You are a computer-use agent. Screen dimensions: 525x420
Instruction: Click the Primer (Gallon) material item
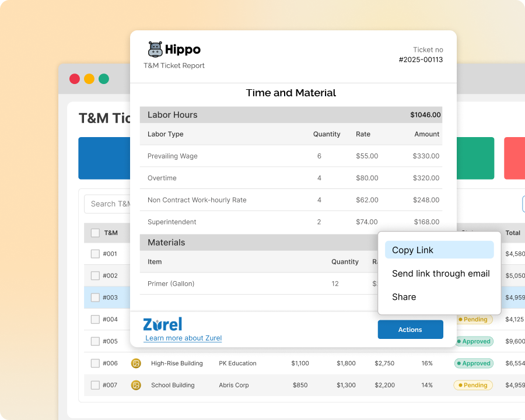(171, 283)
